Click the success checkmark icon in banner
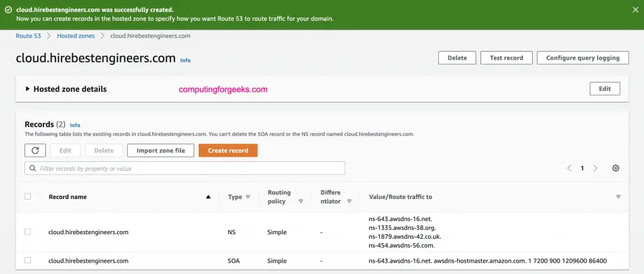 (x=8, y=9)
